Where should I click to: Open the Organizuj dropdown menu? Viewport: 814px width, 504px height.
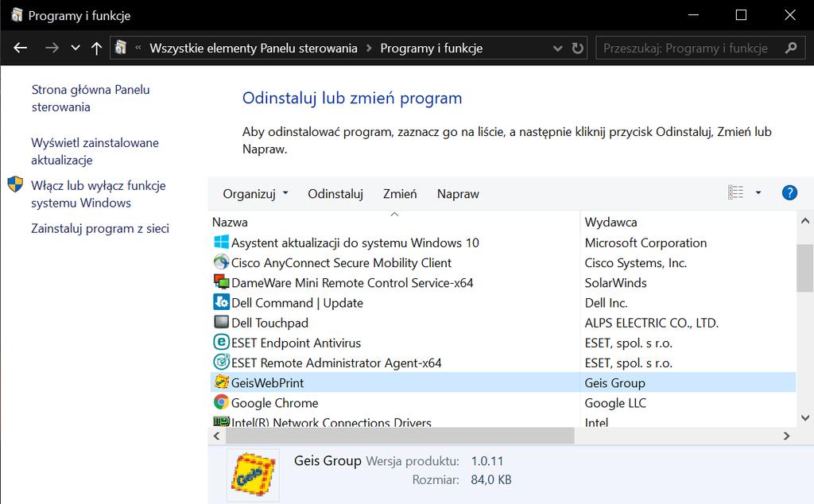coord(255,194)
